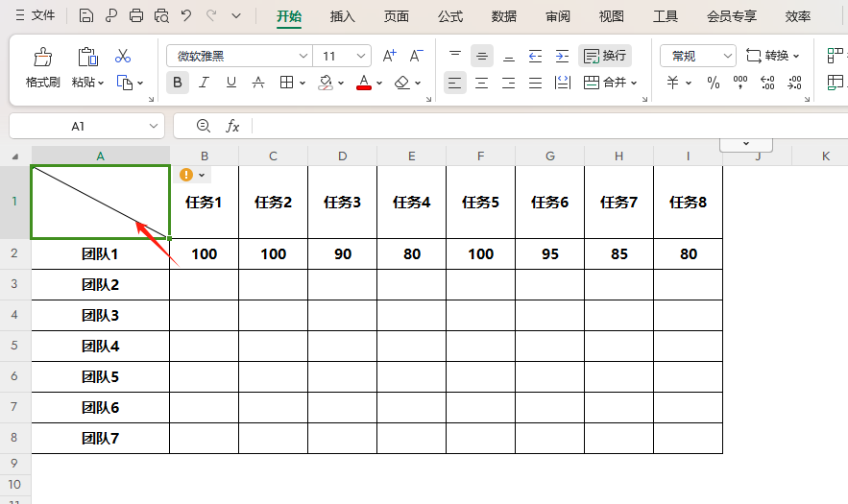Activate the 格式刷 format painter

coord(42,67)
